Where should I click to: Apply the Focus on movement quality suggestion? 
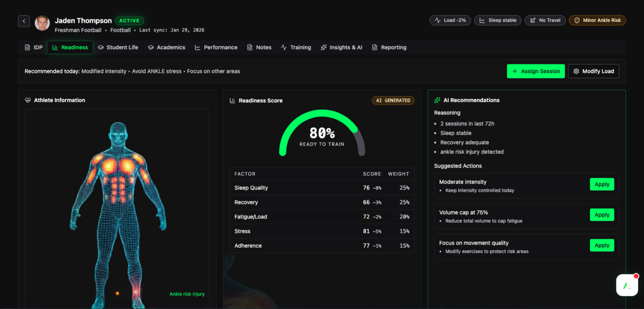(x=602, y=245)
